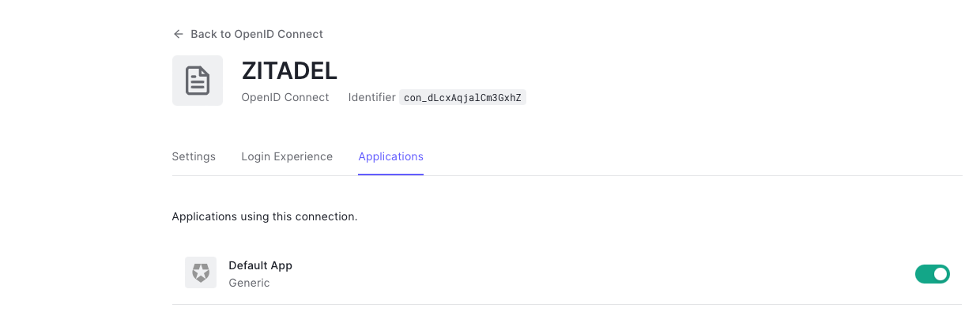Click blank tab bar area right of Applications
This screenshot has height=323, width=980.
tap(672, 156)
